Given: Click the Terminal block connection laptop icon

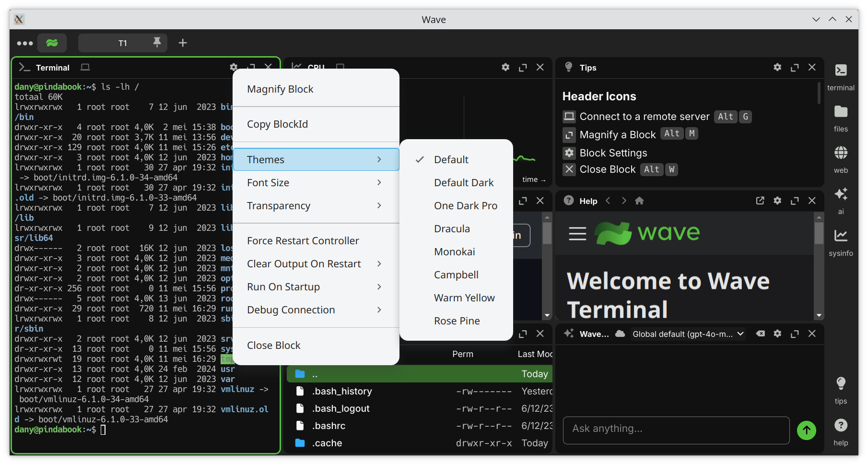Looking at the screenshot, I should 85,67.
